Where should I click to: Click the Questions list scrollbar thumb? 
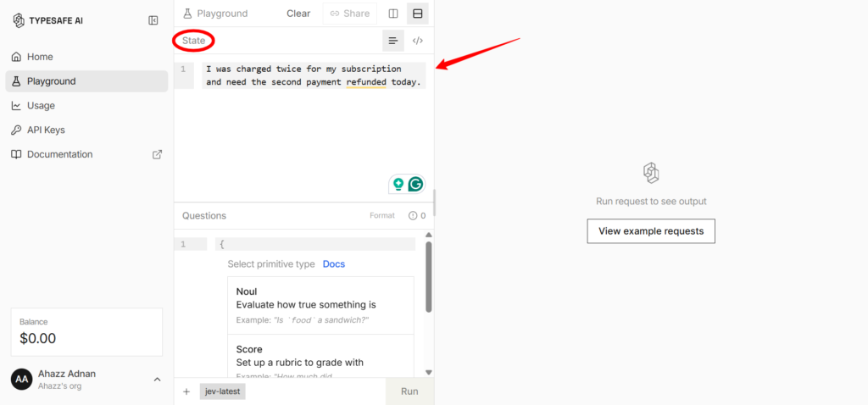[x=428, y=277]
